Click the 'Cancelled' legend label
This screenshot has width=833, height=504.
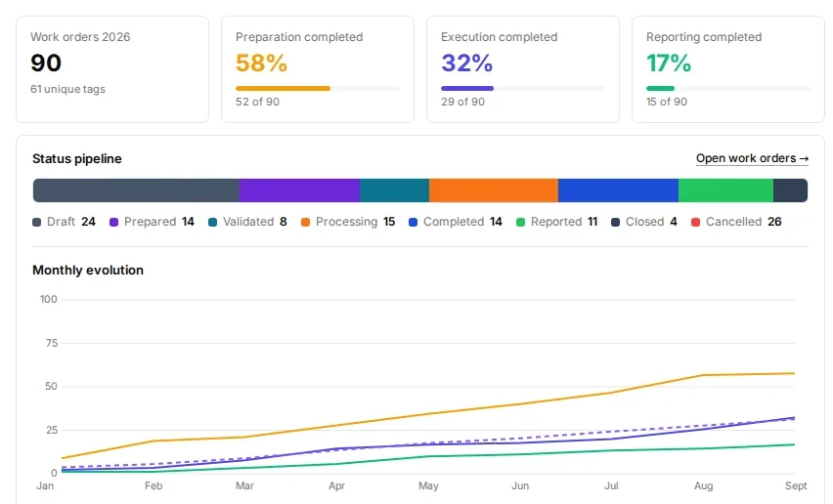(x=733, y=222)
